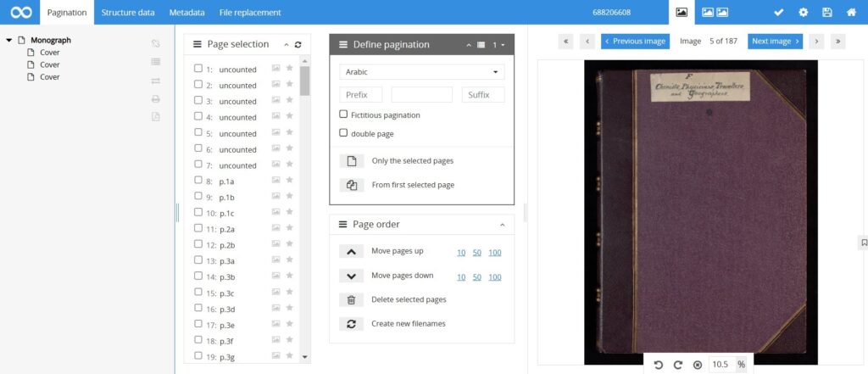The height and width of the screenshot is (374, 868).
Task: Click the bookmark icon at right edge
Action: point(863,243)
